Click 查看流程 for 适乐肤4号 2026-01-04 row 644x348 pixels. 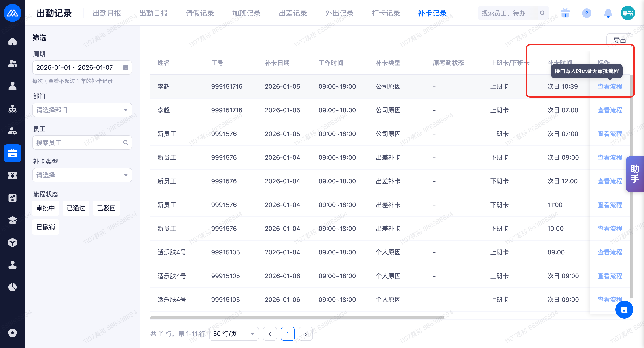click(610, 252)
